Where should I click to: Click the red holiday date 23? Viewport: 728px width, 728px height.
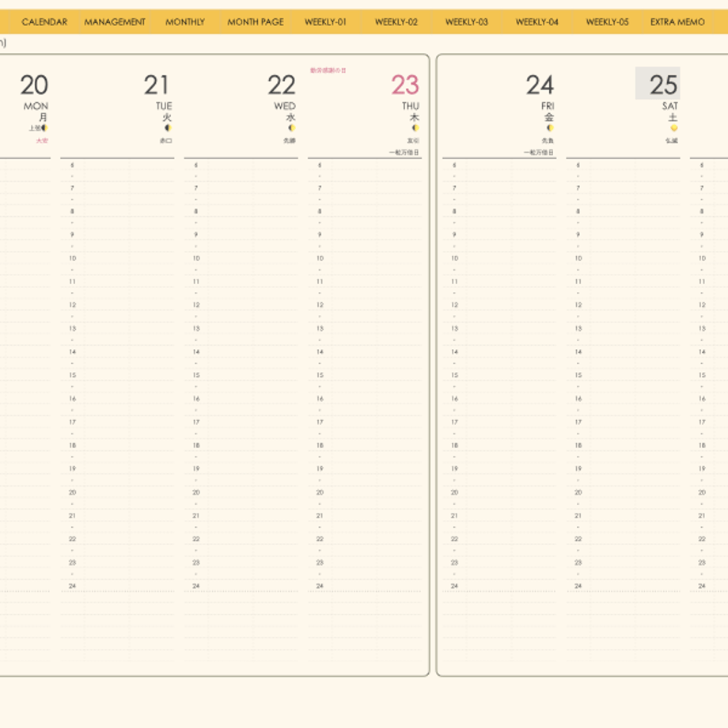point(405,85)
